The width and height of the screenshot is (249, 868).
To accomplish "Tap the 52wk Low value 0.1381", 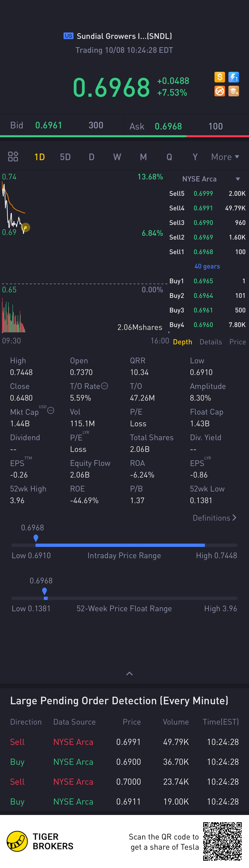I will tap(201, 500).
